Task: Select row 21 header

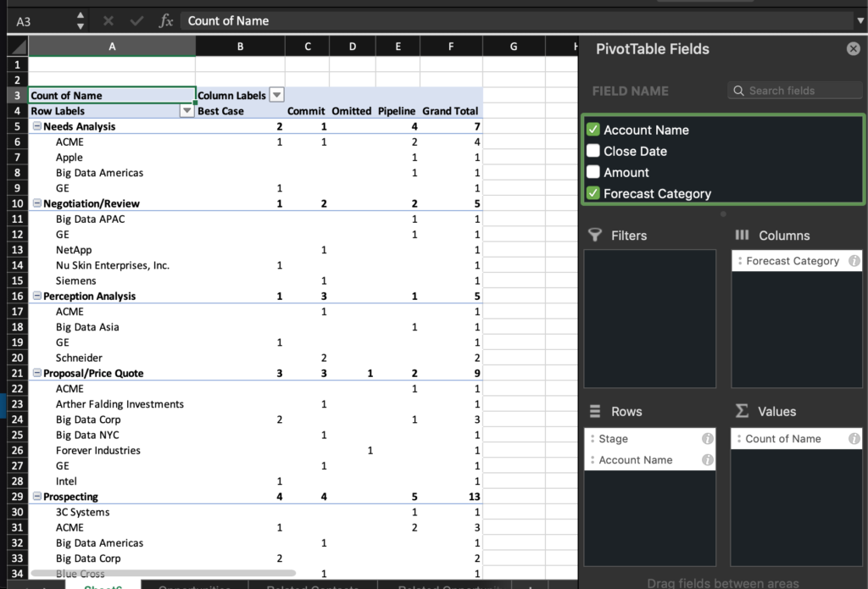Action: point(17,373)
